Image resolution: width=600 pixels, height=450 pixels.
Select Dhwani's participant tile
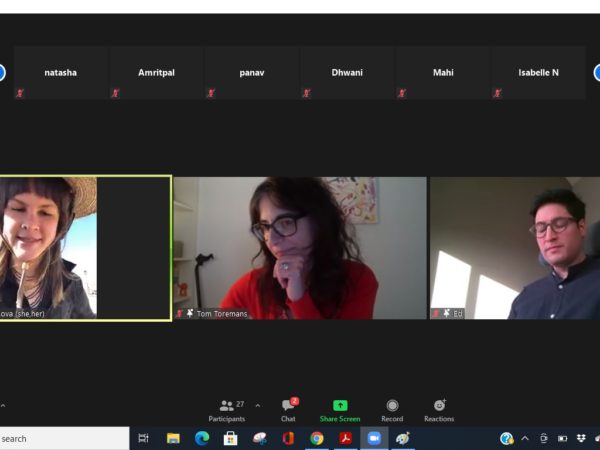[347, 73]
